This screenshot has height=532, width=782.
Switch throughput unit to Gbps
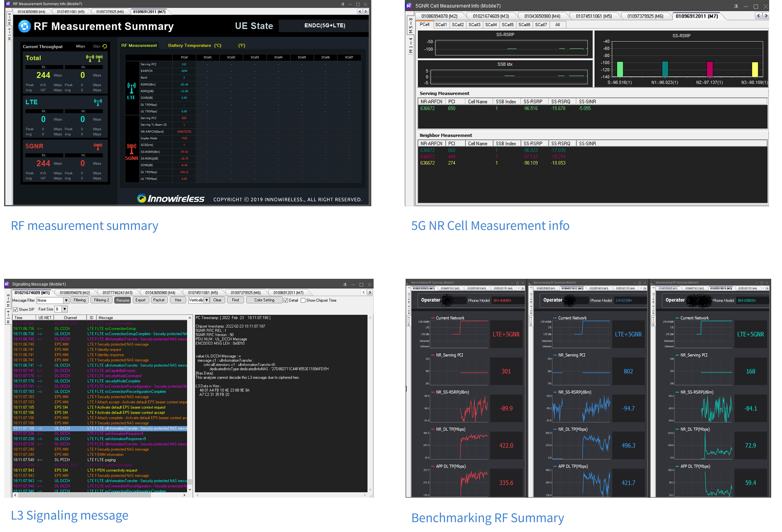pos(97,46)
